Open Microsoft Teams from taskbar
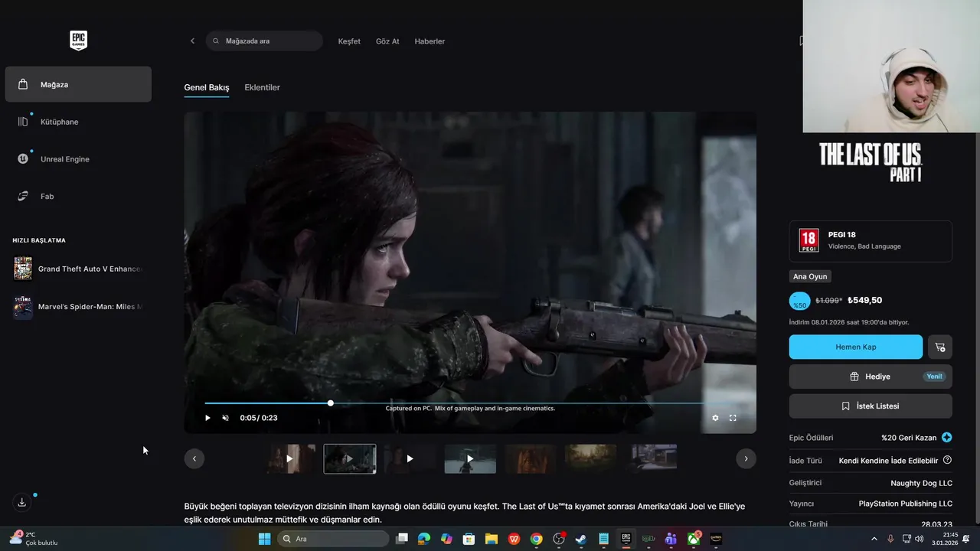The image size is (980, 551). tap(671, 539)
